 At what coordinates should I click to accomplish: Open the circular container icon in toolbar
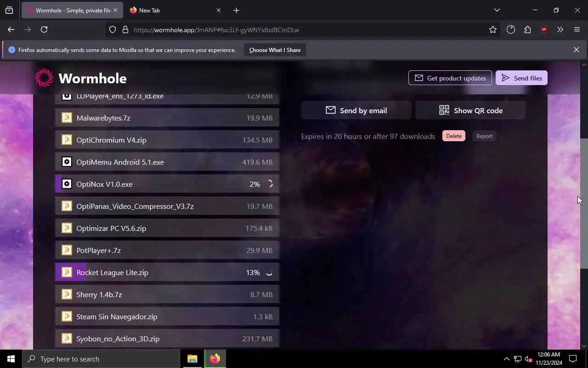[511, 29]
